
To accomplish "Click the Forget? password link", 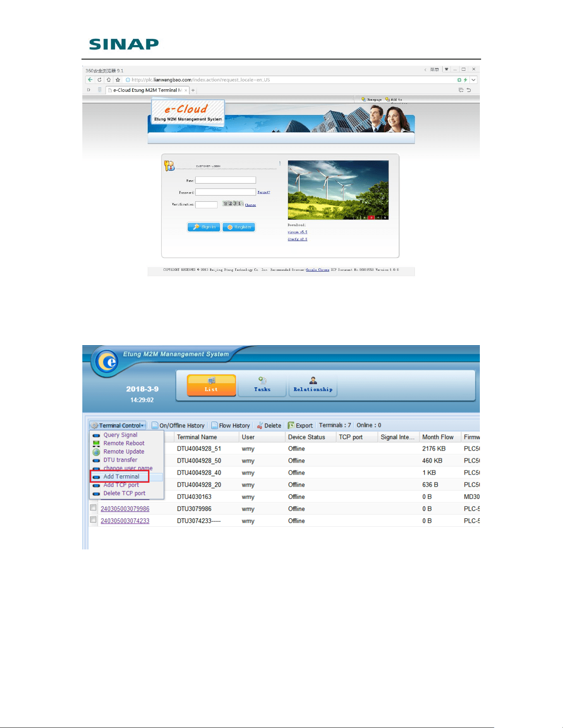I will pos(264,192).
